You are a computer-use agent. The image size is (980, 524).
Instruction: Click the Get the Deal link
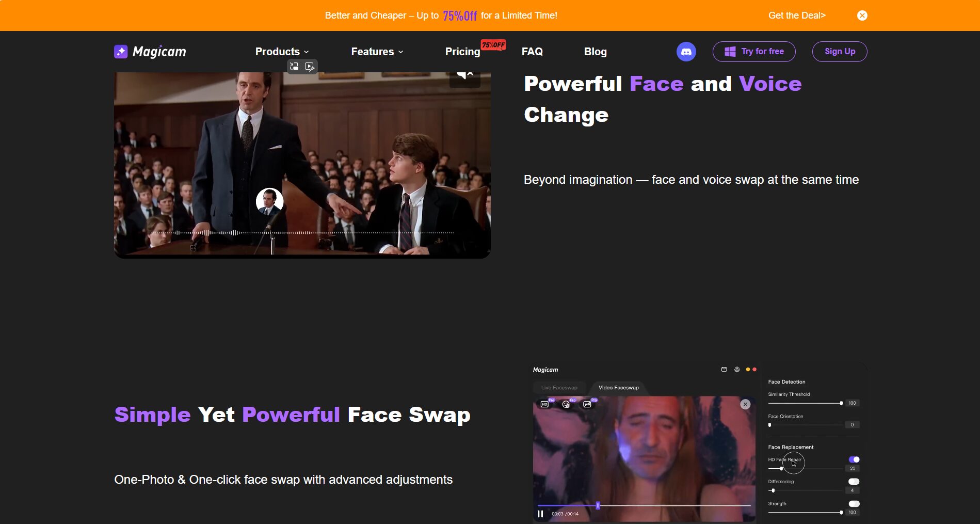tap(797, 15)
